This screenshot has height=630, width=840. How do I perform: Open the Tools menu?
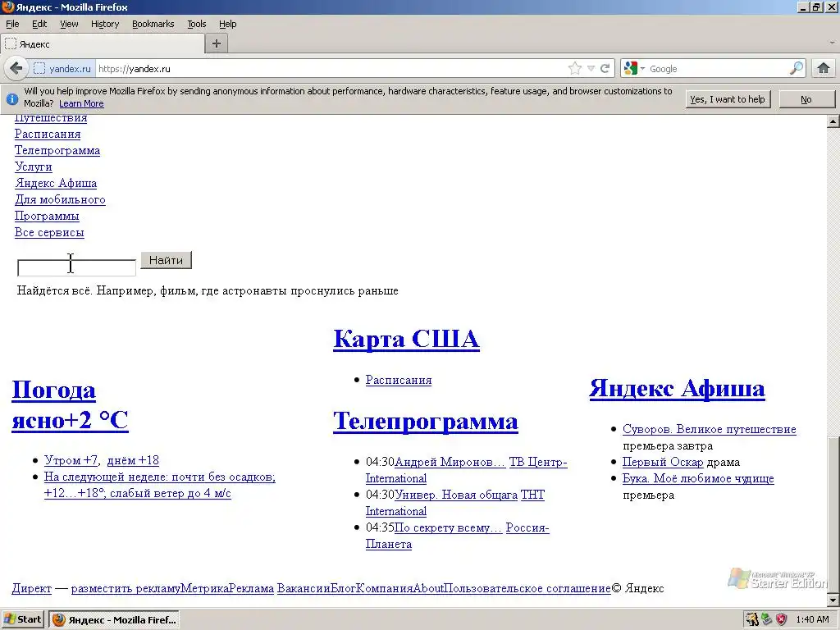tap(197, 24)
